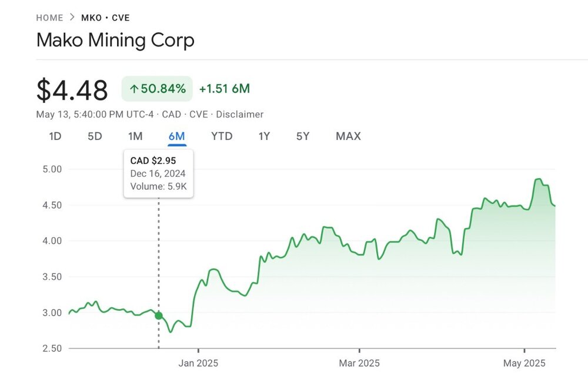The width and height of the screenshot is (588, 386).
Task: Click the +1.51 6M change text
Action: pyautogui.click(x=224, y=89)
